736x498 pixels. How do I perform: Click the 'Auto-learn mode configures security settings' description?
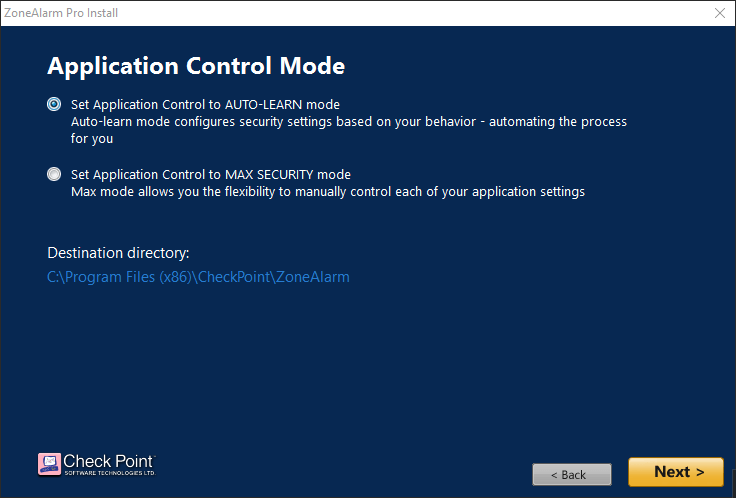click(x=349, y=130)
